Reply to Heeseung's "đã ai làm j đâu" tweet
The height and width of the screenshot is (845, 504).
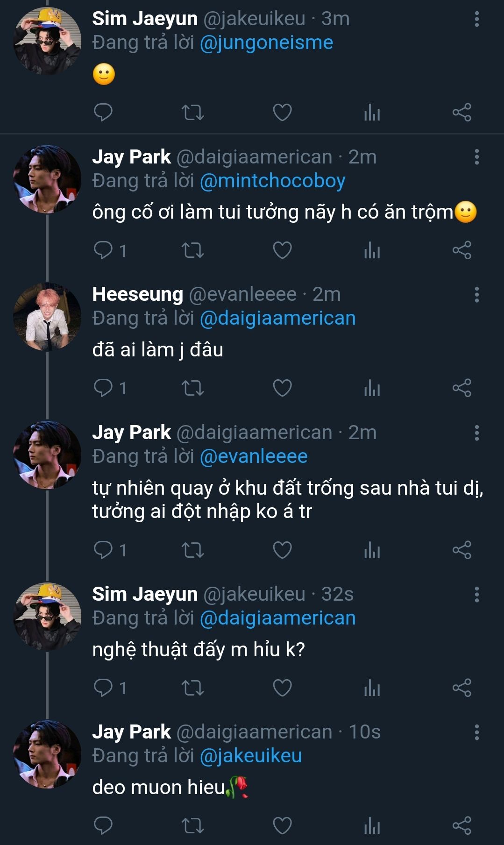pos(103,388)
